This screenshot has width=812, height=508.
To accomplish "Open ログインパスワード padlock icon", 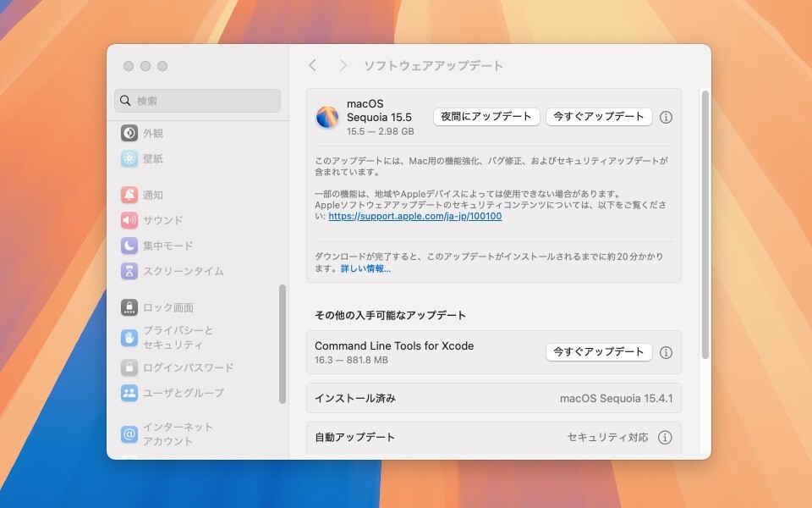I will pyautogui.click(x=129, y=367).
